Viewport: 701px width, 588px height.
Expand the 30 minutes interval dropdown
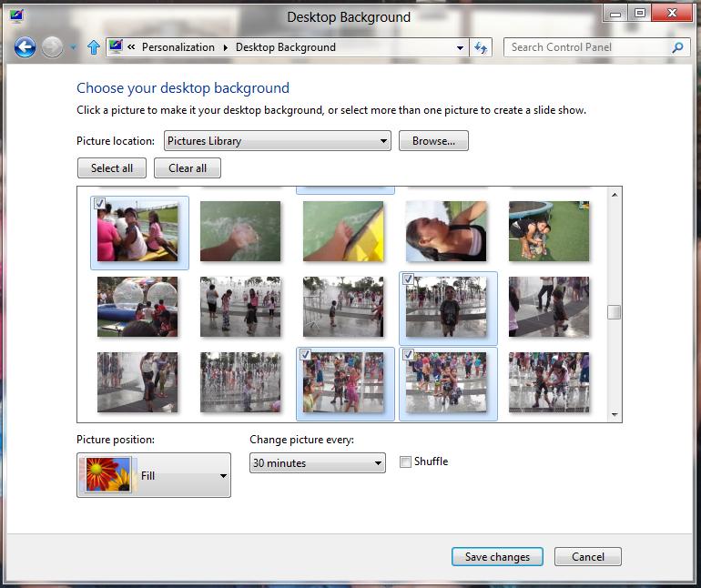pyautogui.click(x=317, y=463)
